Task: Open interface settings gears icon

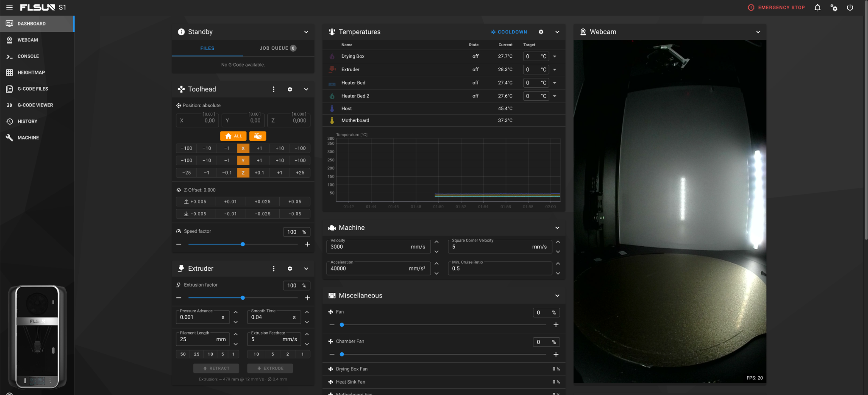Action: pyautogui.click(x=834, y=8)
